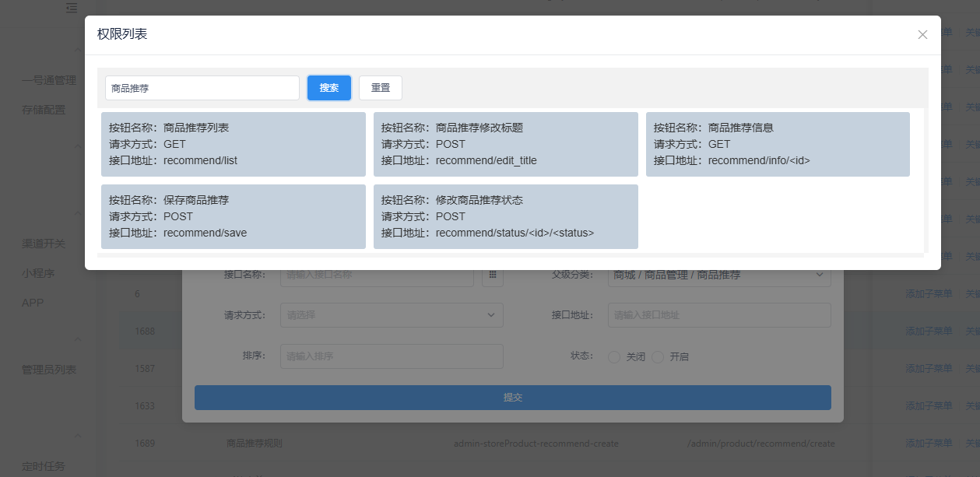Collapse sidebar group chevron directly above 渠道开关
This screenshot has height=477, width=980.
click(78, 214)
